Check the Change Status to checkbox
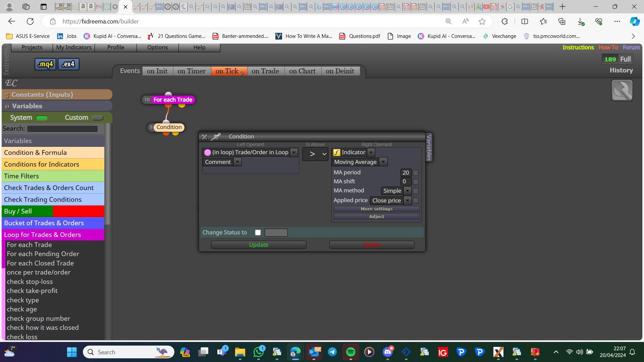Screen dimensions: 644x362 [258, 233]
